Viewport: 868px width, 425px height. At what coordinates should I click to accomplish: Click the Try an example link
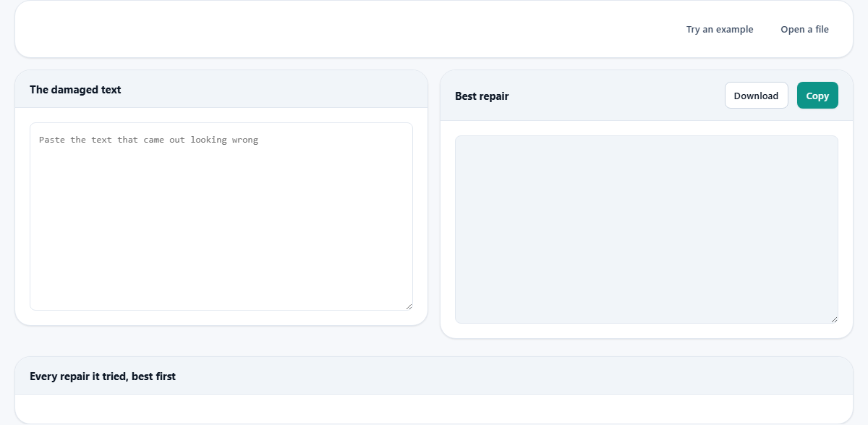tap(720, 30)
